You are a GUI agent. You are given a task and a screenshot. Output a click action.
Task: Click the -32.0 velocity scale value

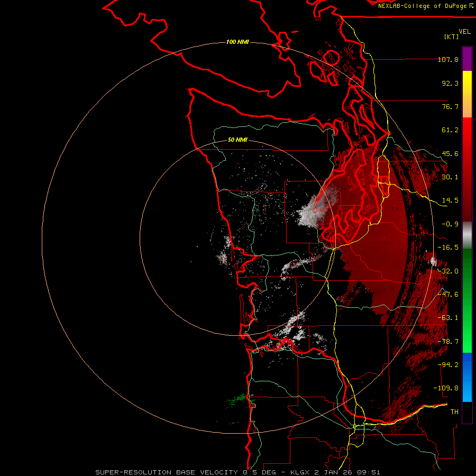[448, 271]
